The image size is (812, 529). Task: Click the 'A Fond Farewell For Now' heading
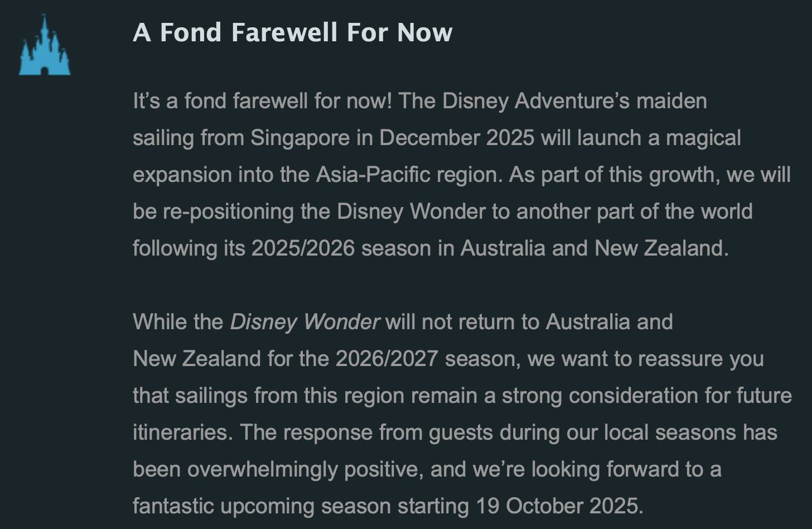293,32
